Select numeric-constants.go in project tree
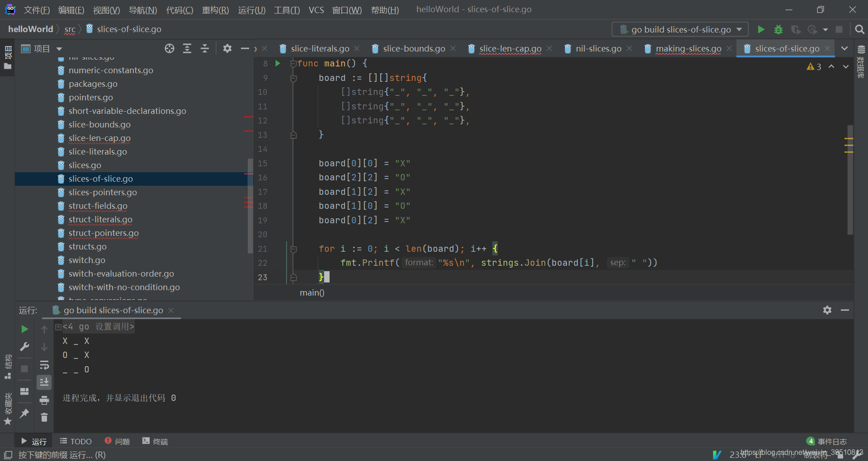Screen dimensions: 868x461 coord(111,70)
